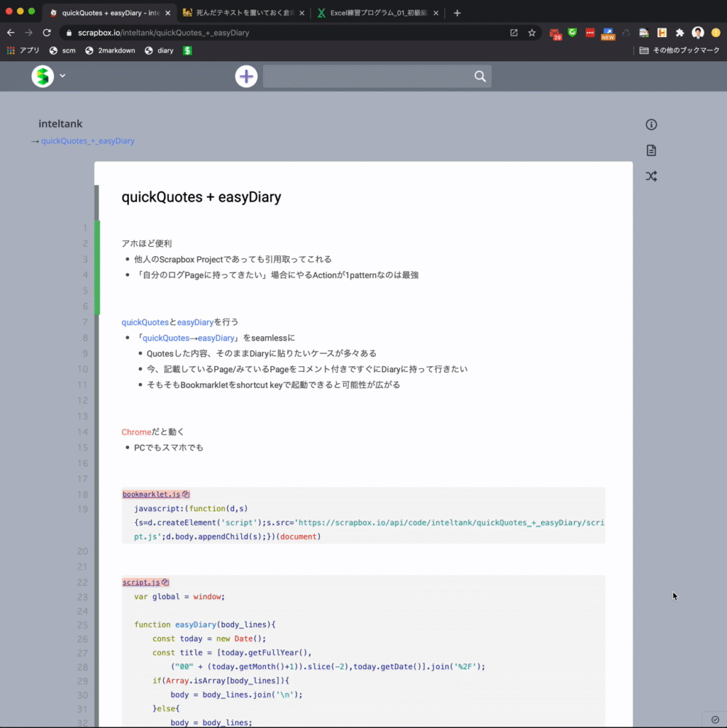Viewport: 727px width, 728px height.
Task: Bookmark this page with the star icon
Action: pos(532,33)
